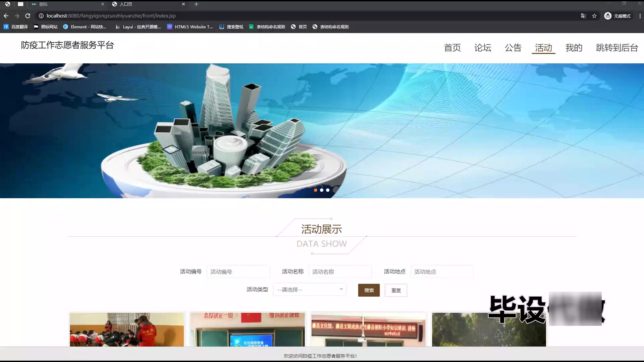The image size is (644, 362).
Task: Open the browser three-dot menu
Action: [640, 16]
